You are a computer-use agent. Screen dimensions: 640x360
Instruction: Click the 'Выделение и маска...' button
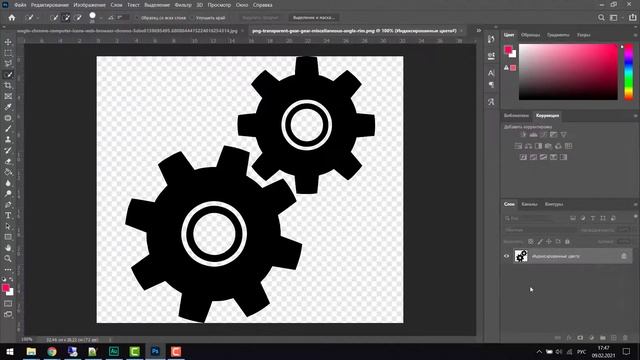coord(314,18)
